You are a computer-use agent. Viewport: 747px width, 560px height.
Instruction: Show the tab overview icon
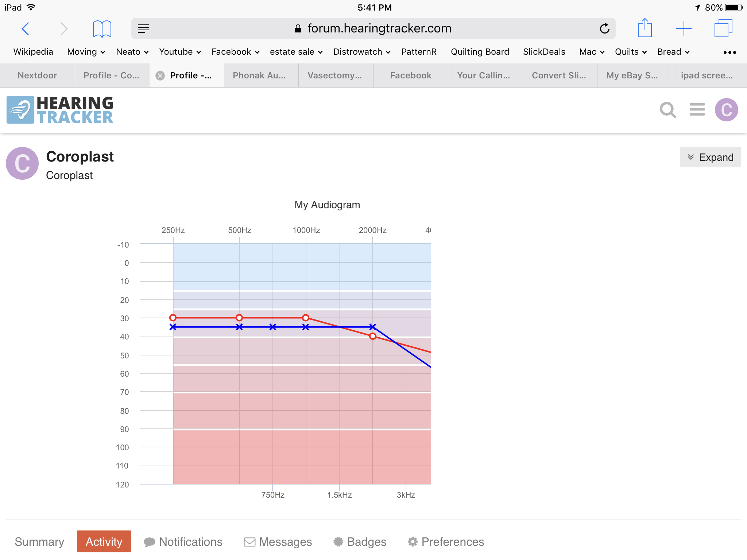click(723, 28)
